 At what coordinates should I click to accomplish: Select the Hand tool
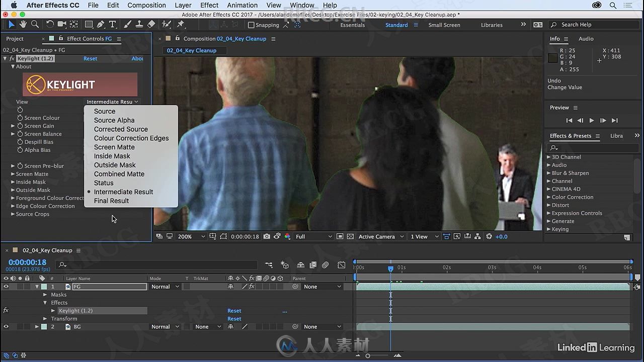[x=24, y=24]
